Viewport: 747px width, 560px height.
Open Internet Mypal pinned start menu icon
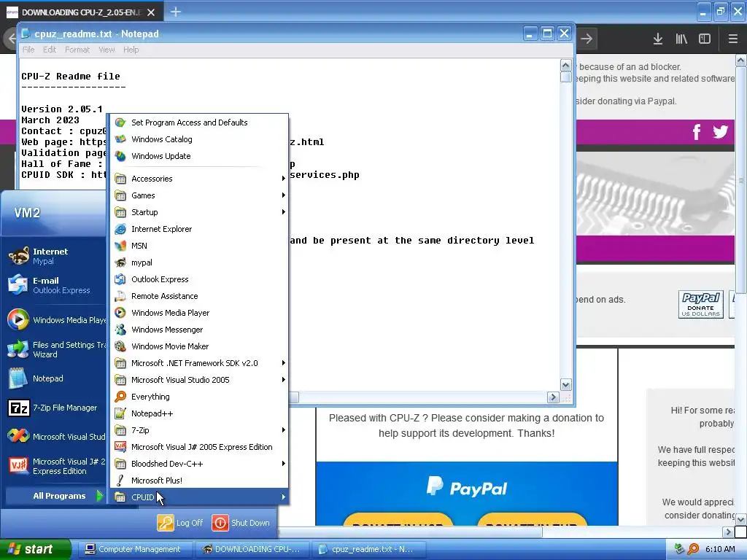click(18, 256)
